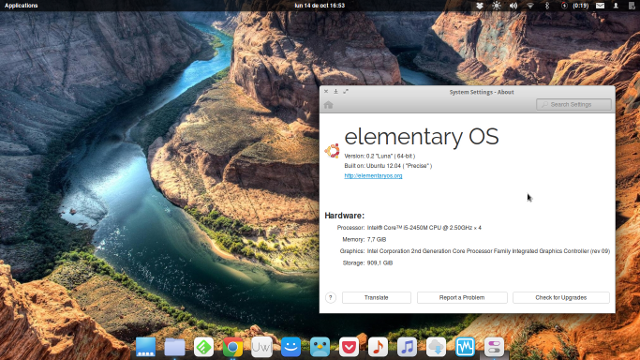The height and width of the screenshot is (360, 640).
Task: Click the Graphics controller description text
Action: tap(488, 251)
